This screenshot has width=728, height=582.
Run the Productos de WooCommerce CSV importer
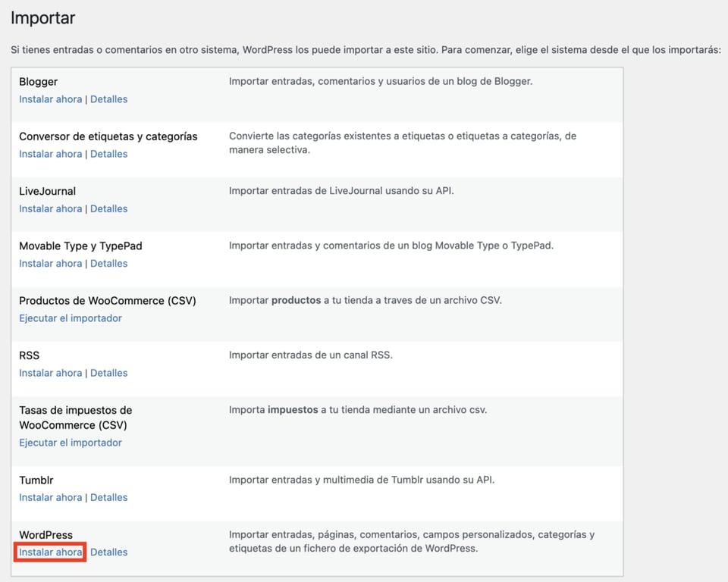[70, 318]
